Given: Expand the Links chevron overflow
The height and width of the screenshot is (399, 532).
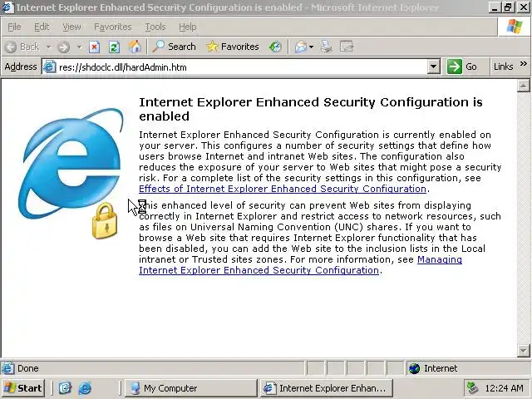Looking at the screenshot, I should 524,64.
